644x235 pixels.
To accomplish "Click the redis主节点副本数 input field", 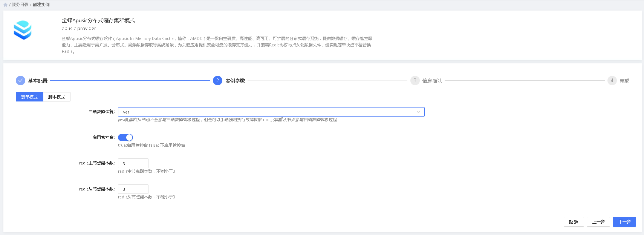I will click(133, 163).
